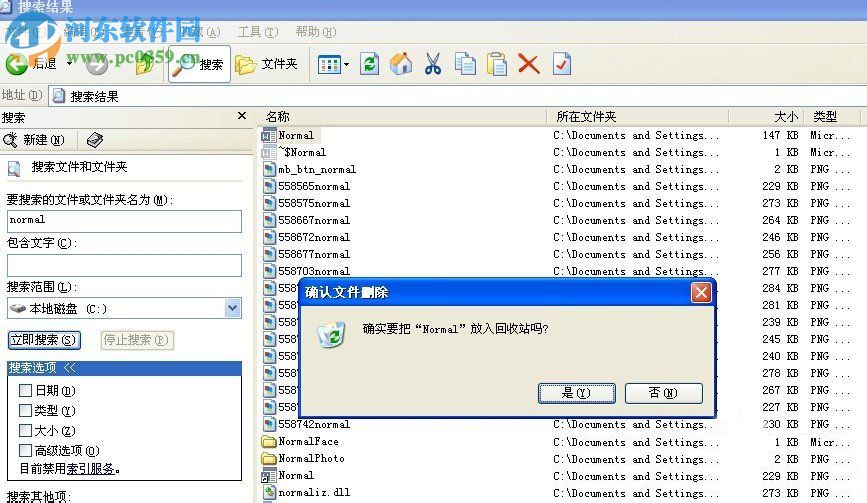The width and height of the screenshot is (867, 503).
Task: Click the Home icon in toolbar
Action: (401, 64)
